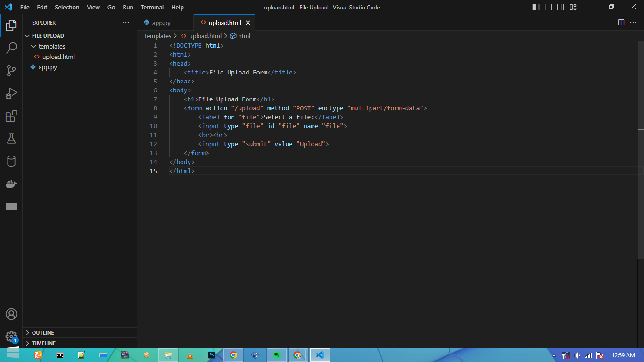
Task: Open Manage gear settings icon
Action: pos(11,337)
